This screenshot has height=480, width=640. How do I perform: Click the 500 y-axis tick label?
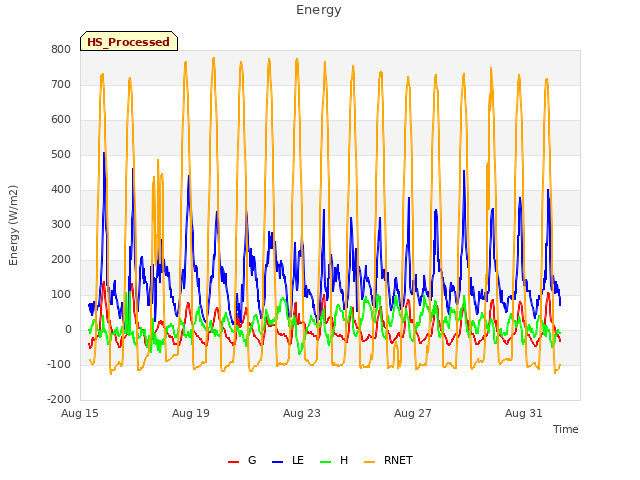coord(61,155)
